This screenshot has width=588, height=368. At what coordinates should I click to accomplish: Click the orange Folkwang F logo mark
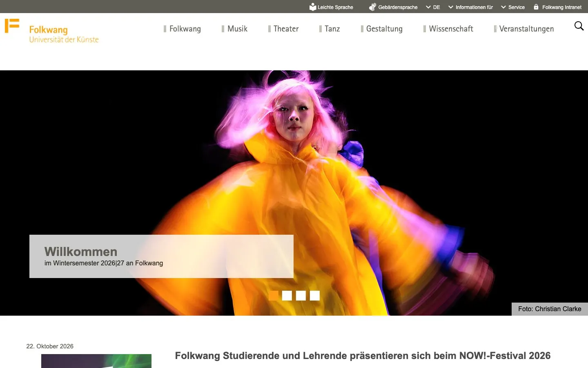pos(12,25)
